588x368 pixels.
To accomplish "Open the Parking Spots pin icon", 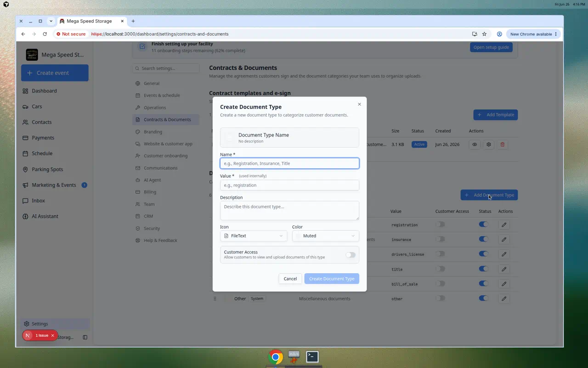I will click(x=25, y=169).
